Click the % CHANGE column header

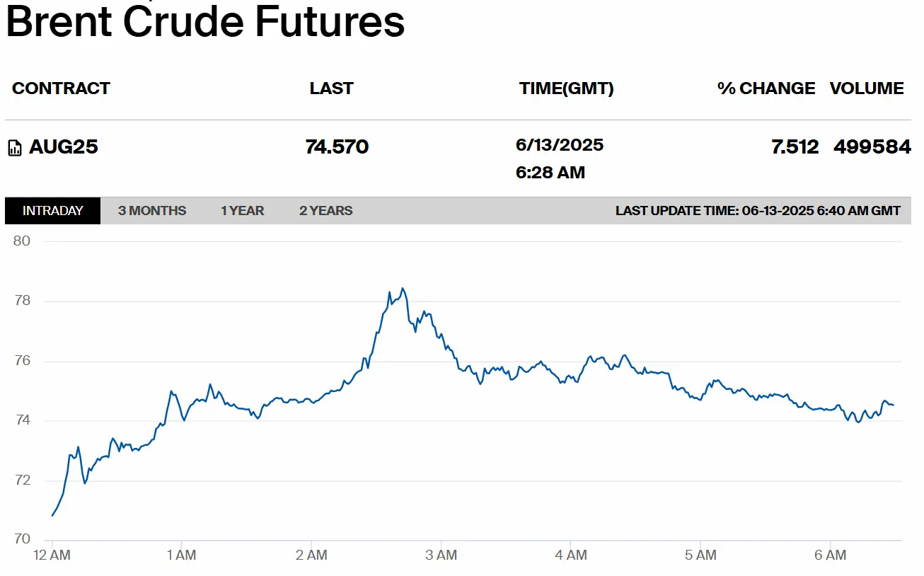tap(766, 88)
